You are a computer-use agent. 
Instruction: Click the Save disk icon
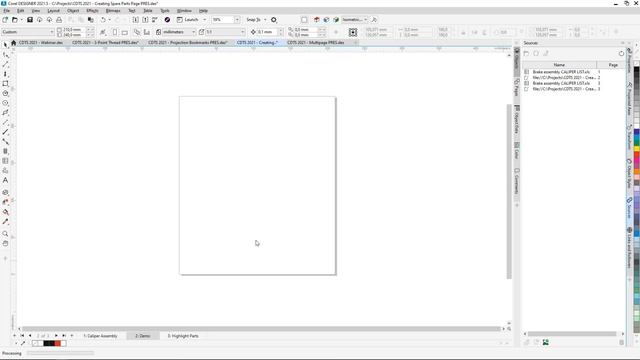(x=30, y=20)
